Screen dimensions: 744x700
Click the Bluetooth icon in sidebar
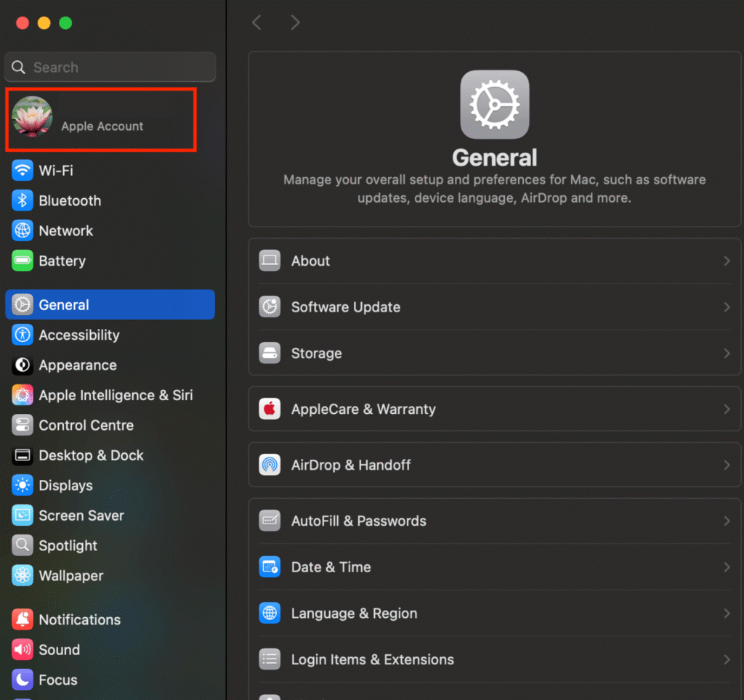(x=23, y=200)
